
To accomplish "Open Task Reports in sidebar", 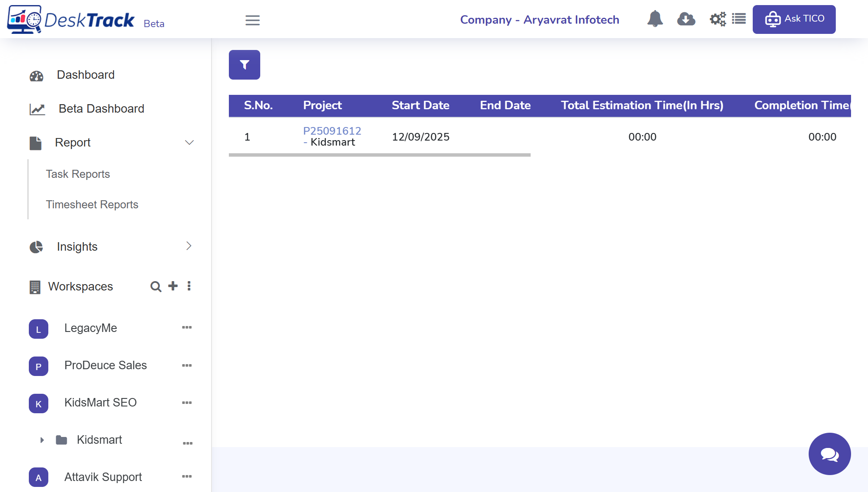I will pos(78,174).
